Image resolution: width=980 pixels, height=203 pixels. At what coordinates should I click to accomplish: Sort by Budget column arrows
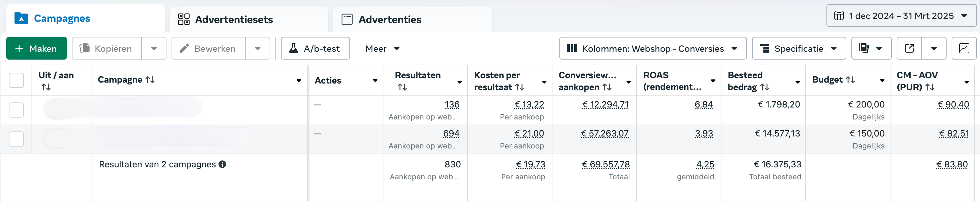[851, 80]
